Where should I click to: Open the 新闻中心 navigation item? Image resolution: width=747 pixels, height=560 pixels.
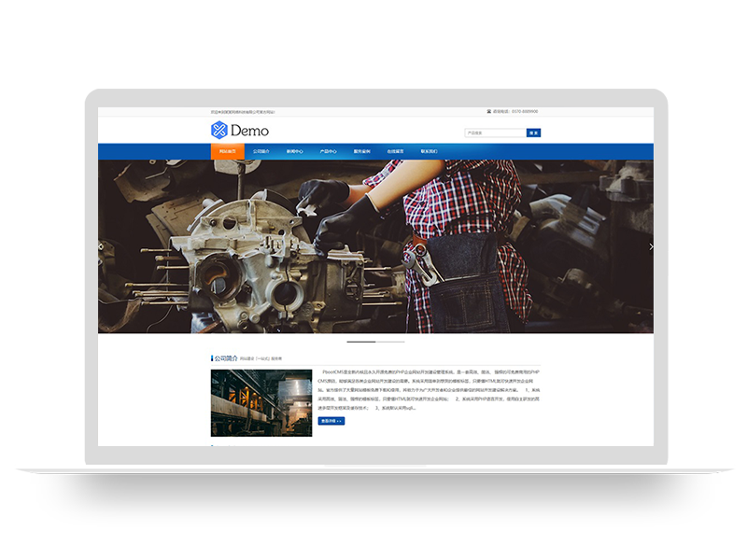pyautogui.click(x=295, y=151)
